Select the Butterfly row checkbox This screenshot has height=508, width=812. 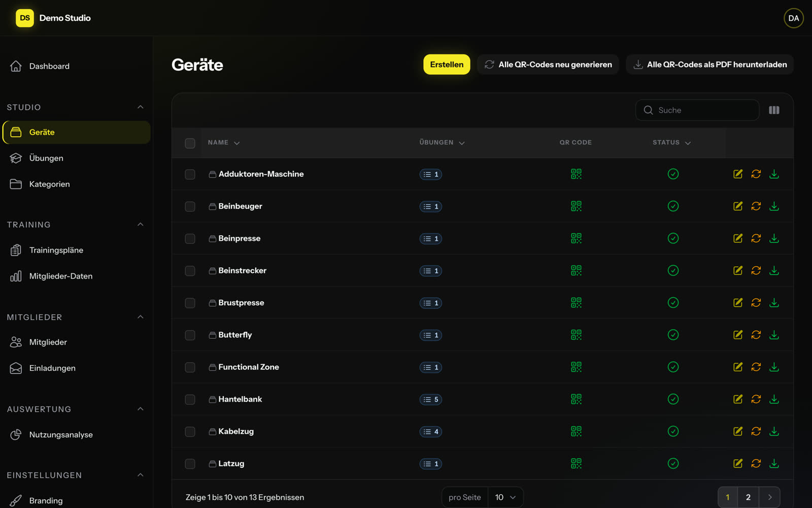click(x=190, y=335)
